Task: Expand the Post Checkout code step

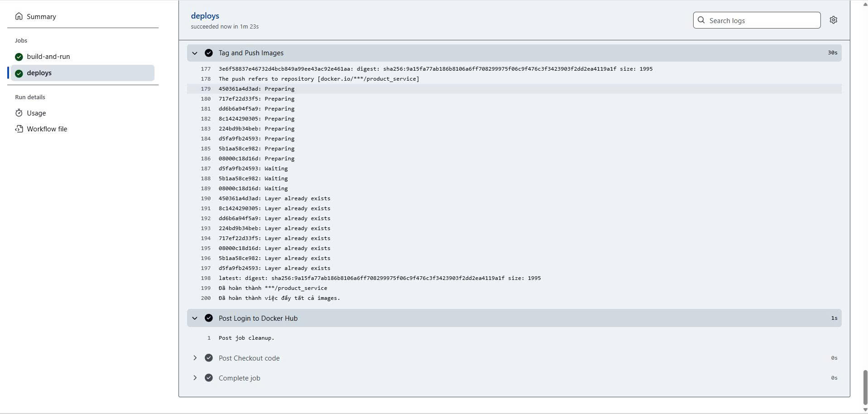Action: pyautogui.click(x=195, y=358)
